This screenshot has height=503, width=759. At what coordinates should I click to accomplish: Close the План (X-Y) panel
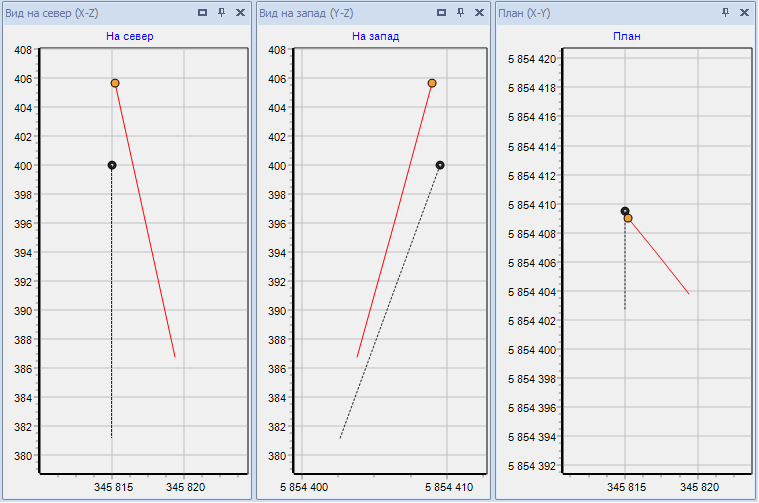pyautogui.click(x=744, y=13)
